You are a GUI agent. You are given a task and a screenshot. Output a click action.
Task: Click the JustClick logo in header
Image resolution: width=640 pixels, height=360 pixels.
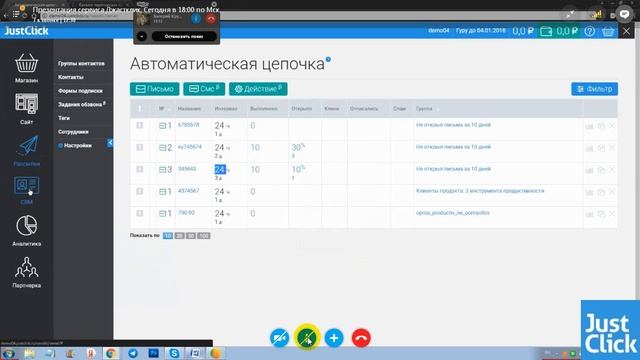click(27, 31)
